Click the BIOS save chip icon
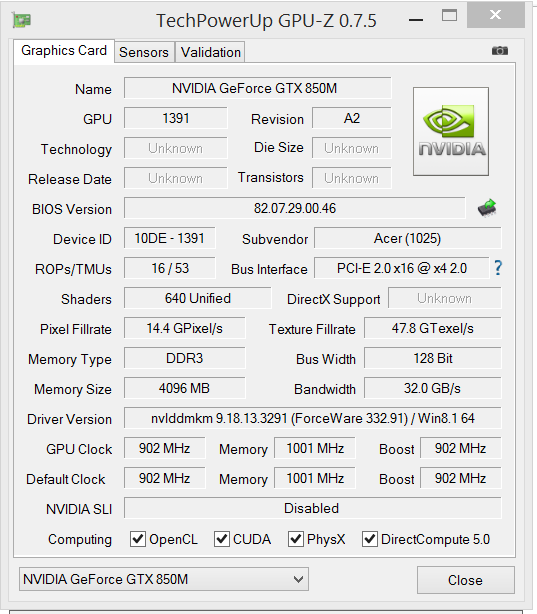 [x=487, y=208]
